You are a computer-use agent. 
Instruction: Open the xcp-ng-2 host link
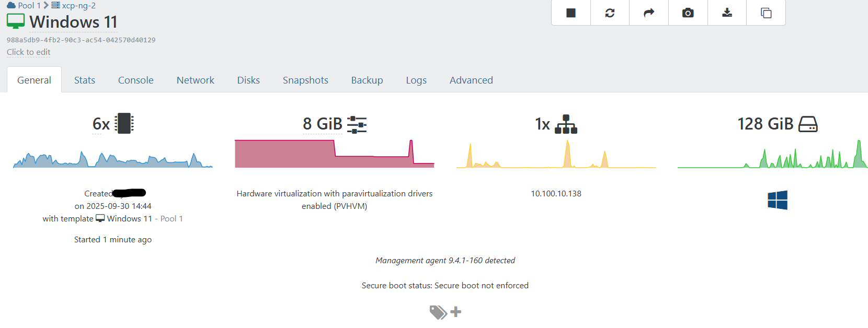pyautogui.click(x=78, y=5)
